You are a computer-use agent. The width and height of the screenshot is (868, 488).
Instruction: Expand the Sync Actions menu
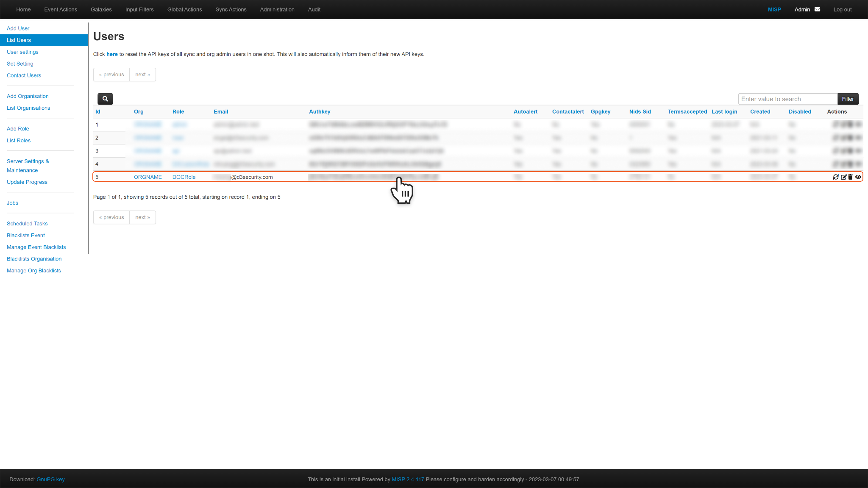pyautogui.click(x=231, y=9)
